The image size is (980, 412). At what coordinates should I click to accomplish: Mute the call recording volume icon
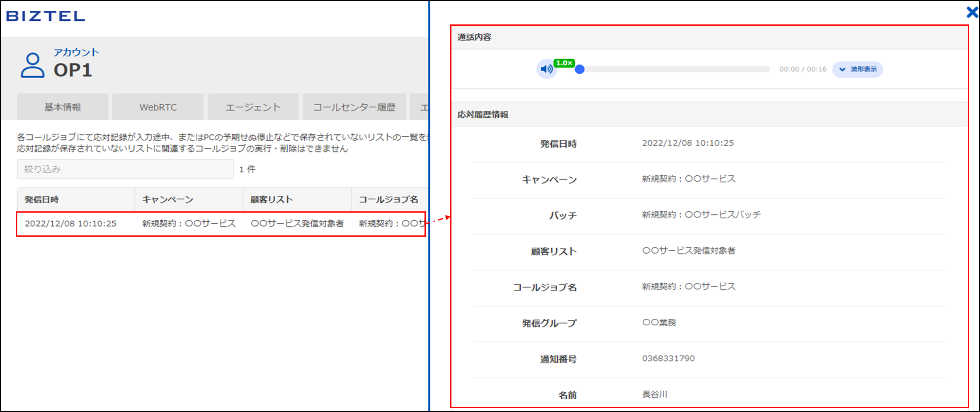click(x=546, y=69)
